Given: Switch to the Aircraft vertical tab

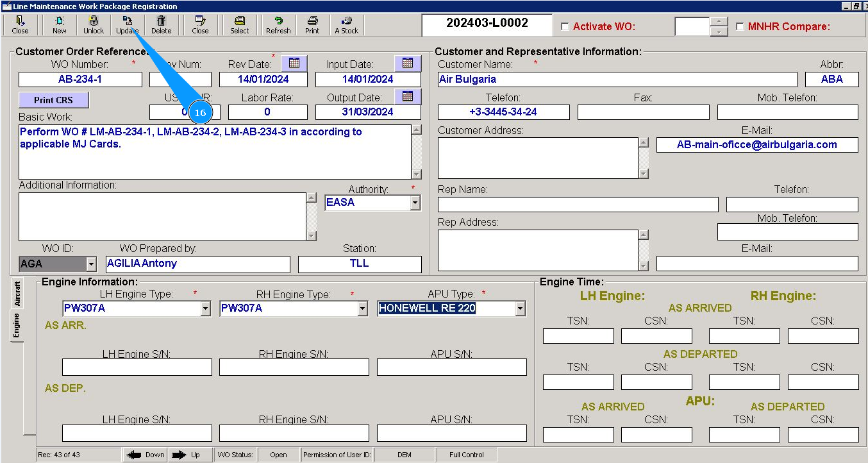Looking at the screenshot, I should tap(17, 292).
